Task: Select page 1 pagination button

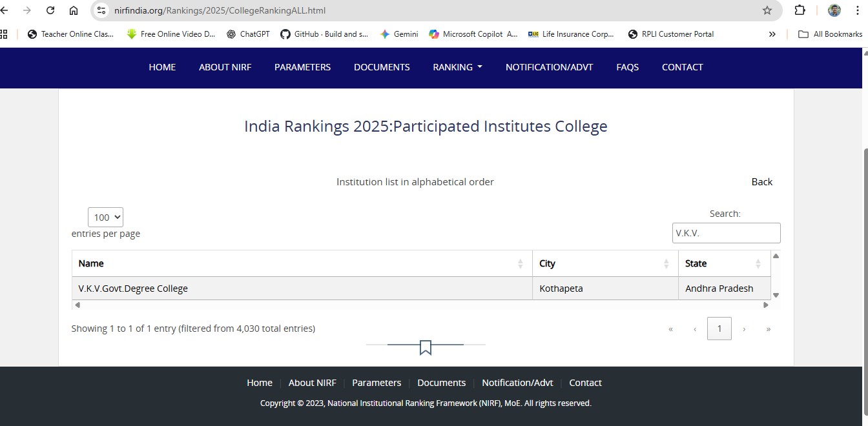Action: 719,329
